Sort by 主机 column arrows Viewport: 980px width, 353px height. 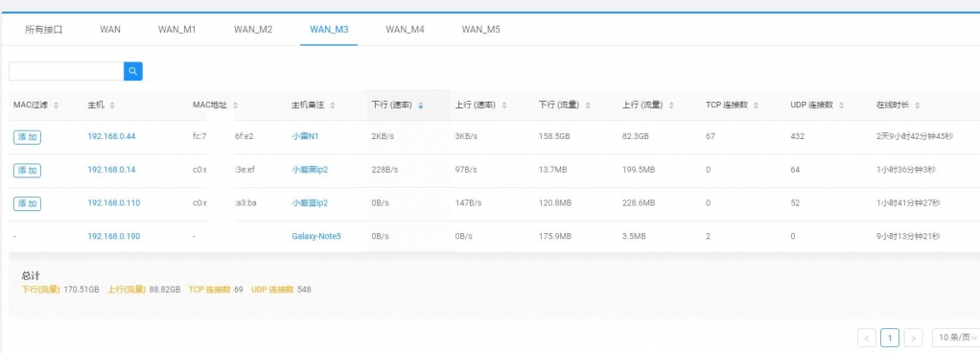click(112, 106)
